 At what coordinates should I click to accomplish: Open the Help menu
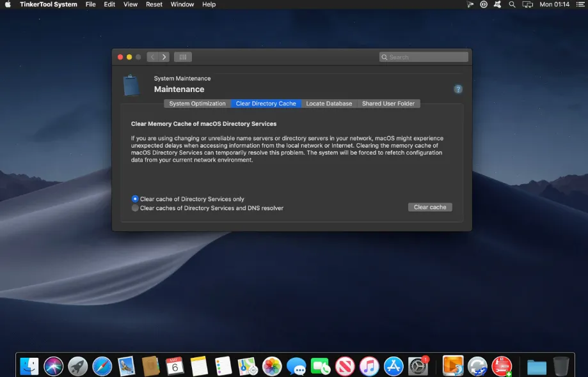click(209, 4)
